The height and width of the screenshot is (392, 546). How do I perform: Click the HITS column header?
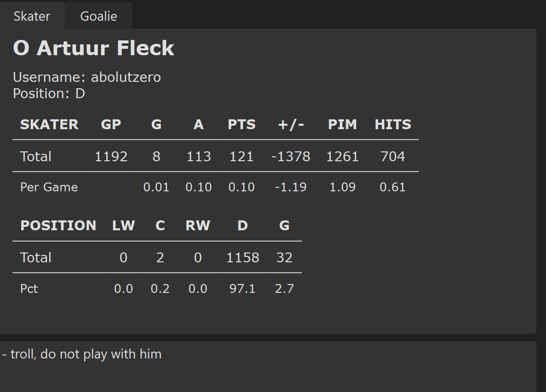[393, 124]
